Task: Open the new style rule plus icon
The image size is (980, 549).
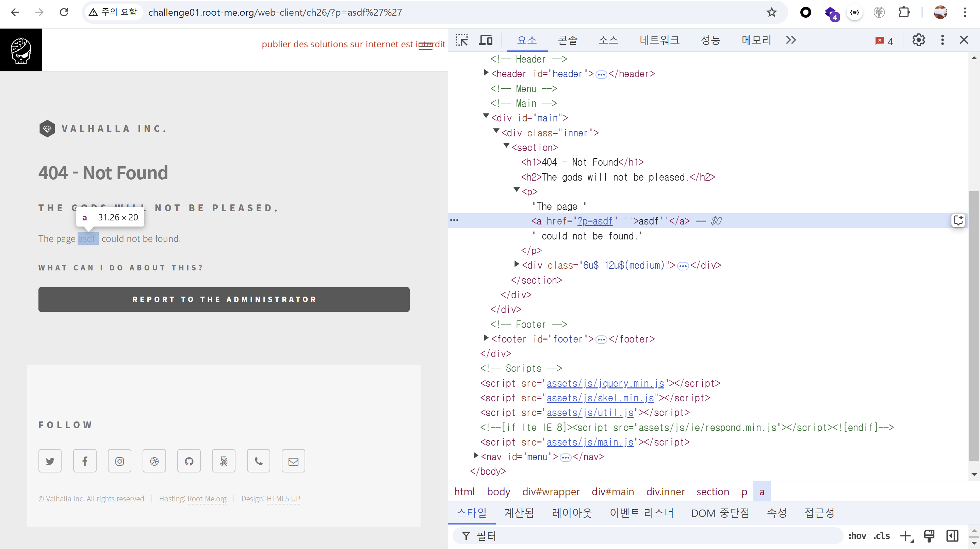Action: (x=905, y=536)
